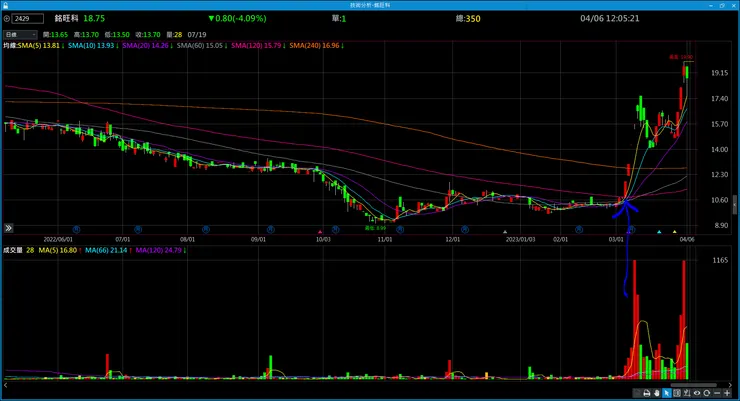
Task: Click the lowest price label 8.99 on chart
Action: 376,228
